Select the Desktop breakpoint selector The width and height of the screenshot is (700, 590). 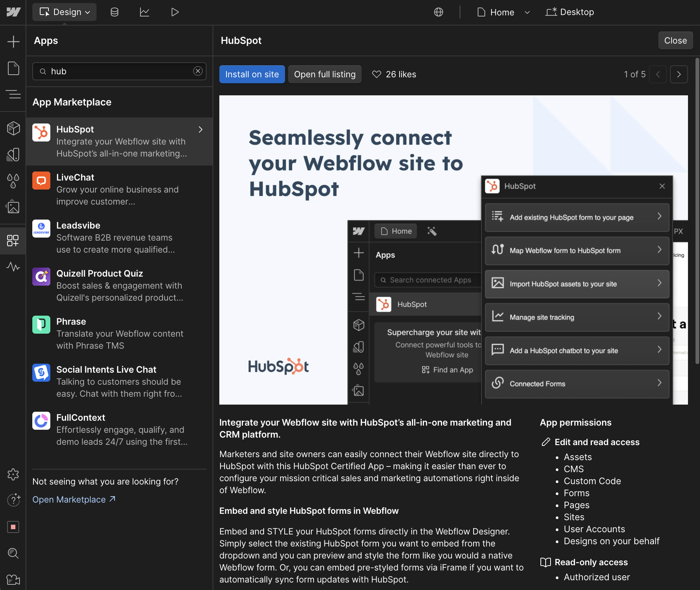(x=570, y=12)
